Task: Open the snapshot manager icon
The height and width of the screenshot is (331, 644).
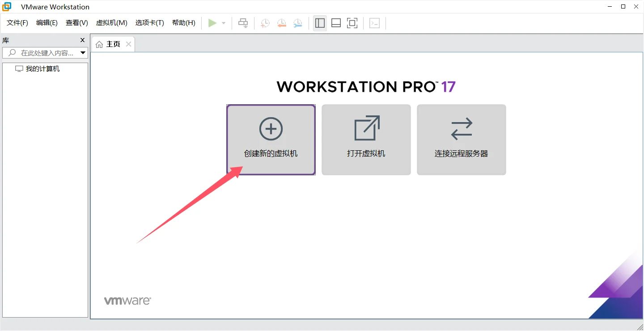Action: pos(298,23)
